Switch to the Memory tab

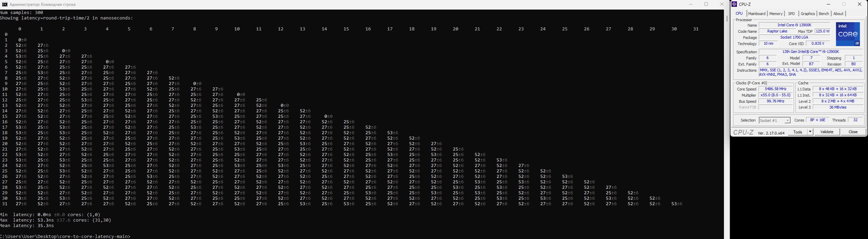point(776,14)
